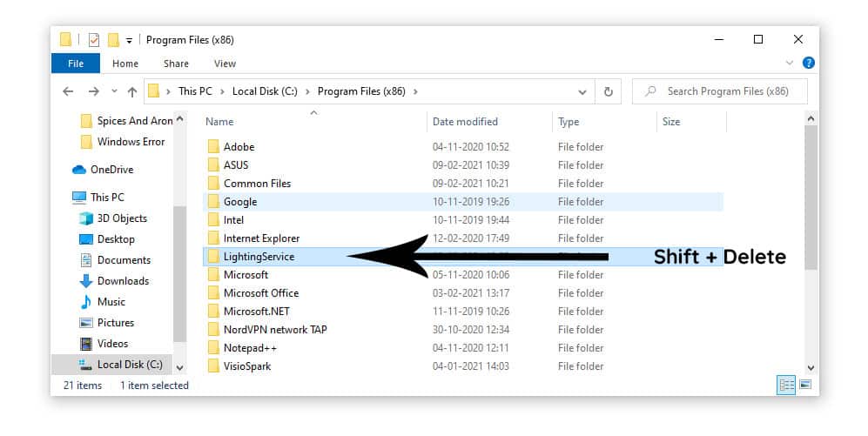Screen dimensions: 868x436
Task: Click the VisioSpark folder icon
Action: pos(213,366)
